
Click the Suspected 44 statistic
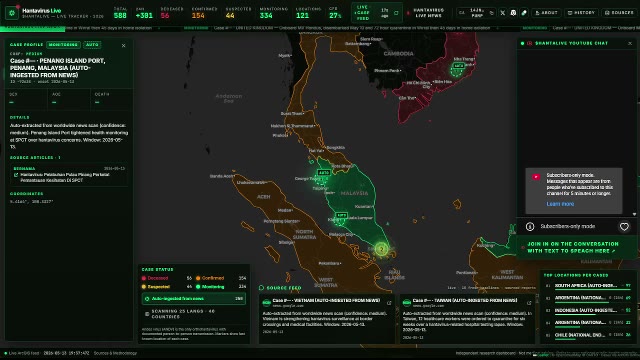point(238,13)
